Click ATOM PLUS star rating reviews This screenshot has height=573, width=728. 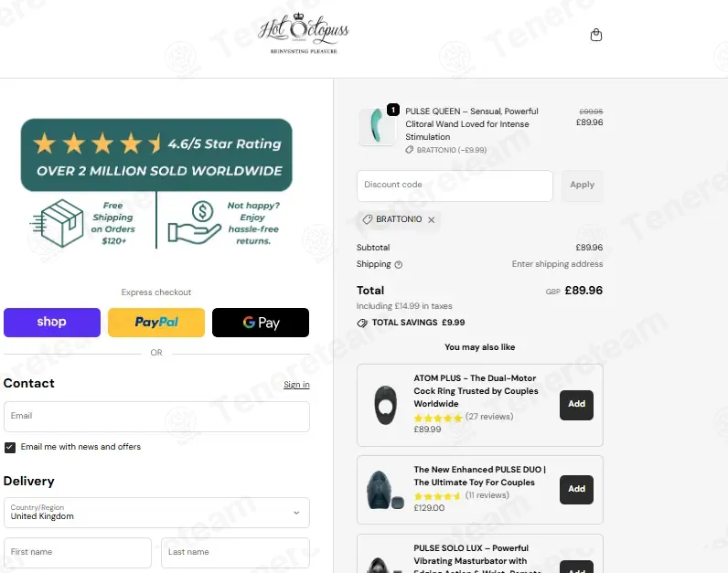[x=464, y=417]
